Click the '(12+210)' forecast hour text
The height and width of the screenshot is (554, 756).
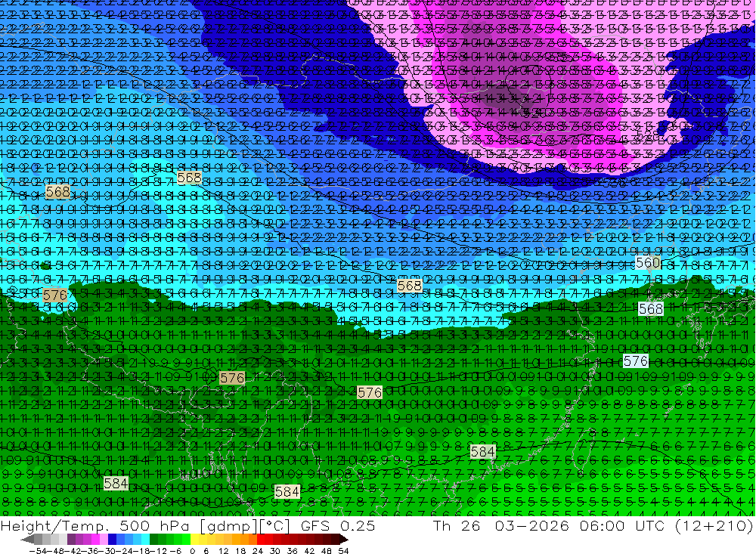tap(713, 526)
